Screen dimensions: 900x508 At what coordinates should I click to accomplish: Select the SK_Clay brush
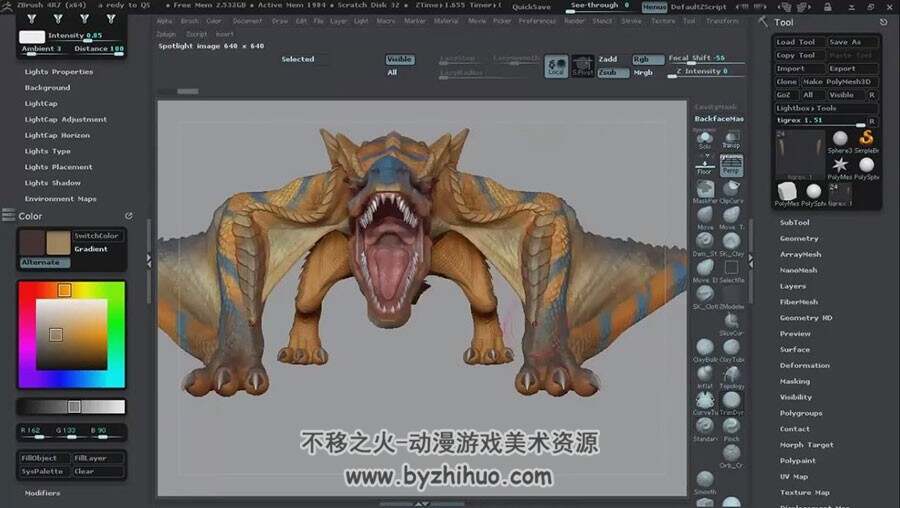click(731, 243)
